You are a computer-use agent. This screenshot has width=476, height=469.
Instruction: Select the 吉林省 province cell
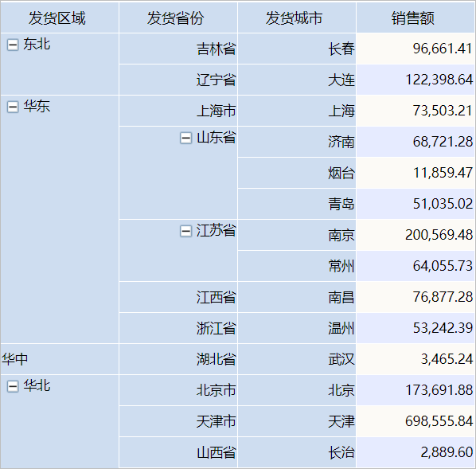tap(178, 49)
